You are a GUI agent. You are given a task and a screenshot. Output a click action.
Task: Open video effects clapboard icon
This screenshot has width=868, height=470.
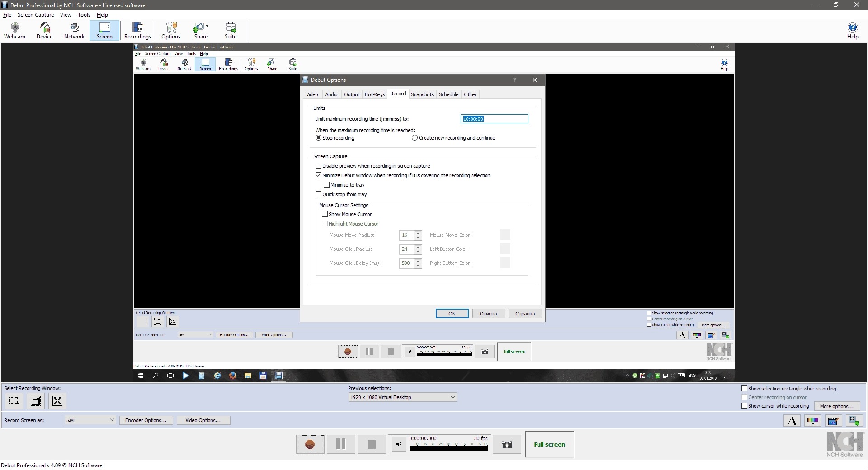(x=833, y=421)
